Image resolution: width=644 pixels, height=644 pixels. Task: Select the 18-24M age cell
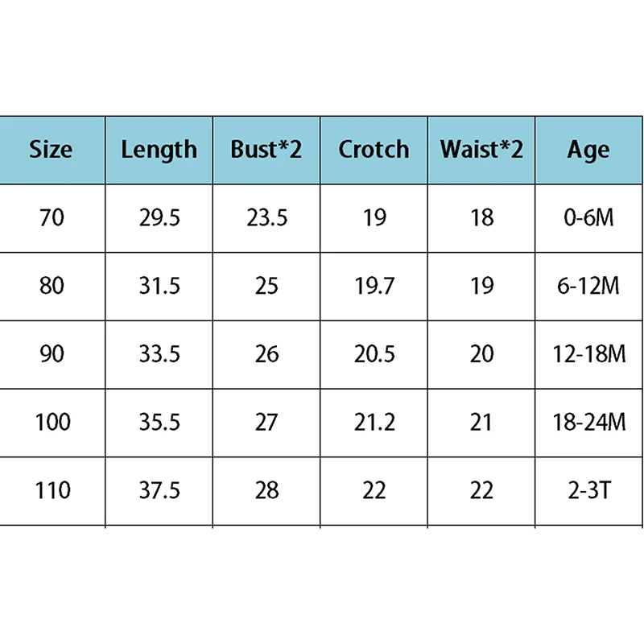(x=588, y=422)
